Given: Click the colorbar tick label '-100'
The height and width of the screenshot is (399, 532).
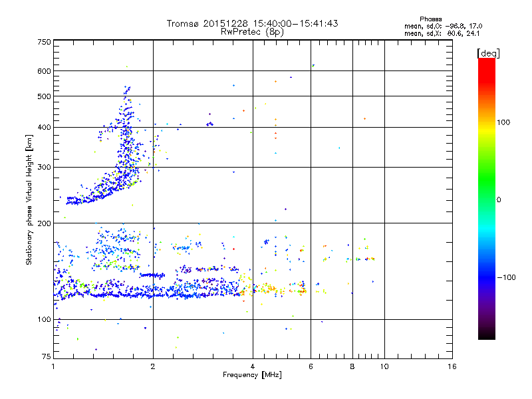Looking at the screenshot, I should tap(506, 277).
